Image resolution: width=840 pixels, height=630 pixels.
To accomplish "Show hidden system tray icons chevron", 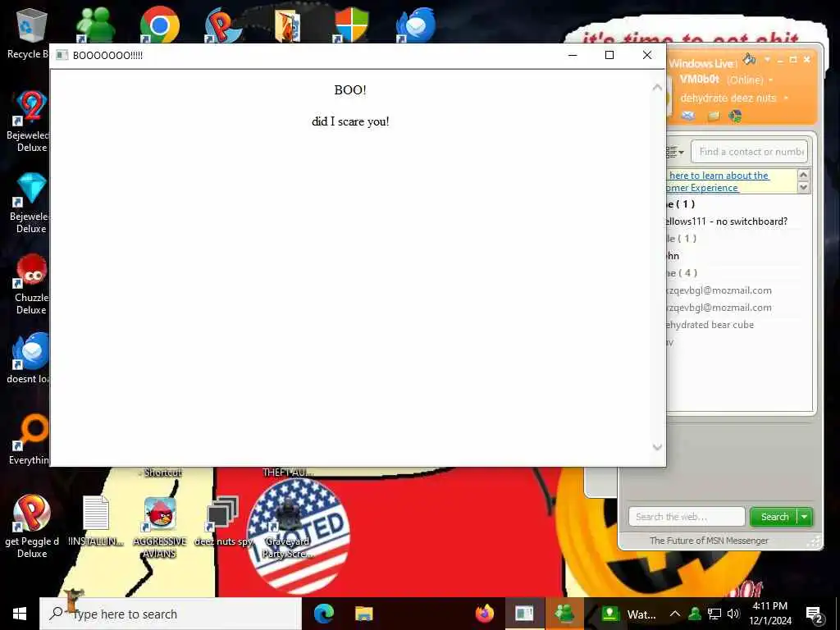I will pyautogui.click(x=675, y=614).
